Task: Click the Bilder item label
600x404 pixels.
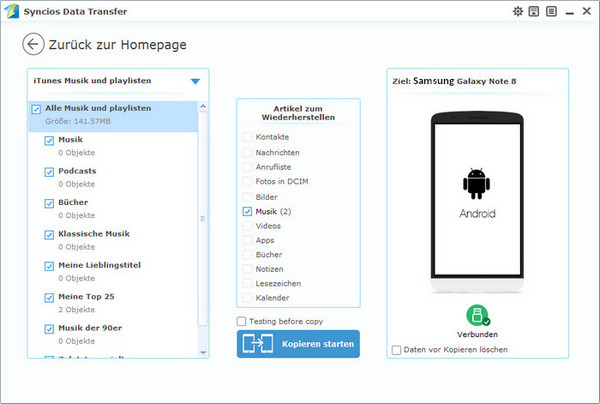Action: pos(266,197)
